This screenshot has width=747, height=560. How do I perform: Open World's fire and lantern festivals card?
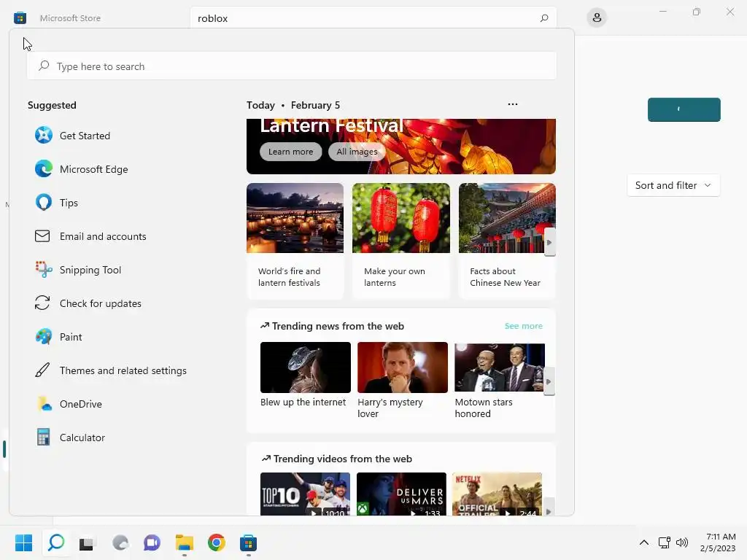tap(295, 241)
